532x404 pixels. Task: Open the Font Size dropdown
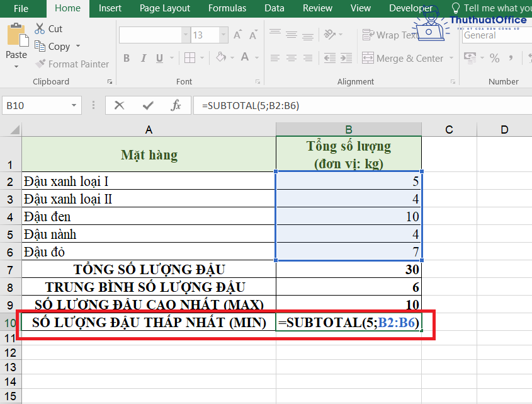point(224,35)
